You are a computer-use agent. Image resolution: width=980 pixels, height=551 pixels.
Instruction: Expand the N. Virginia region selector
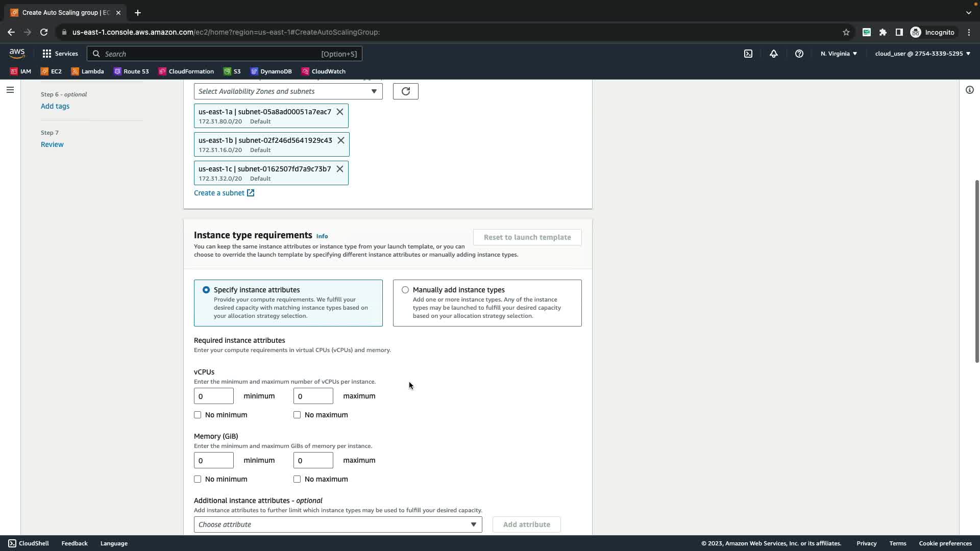point(839,54)
